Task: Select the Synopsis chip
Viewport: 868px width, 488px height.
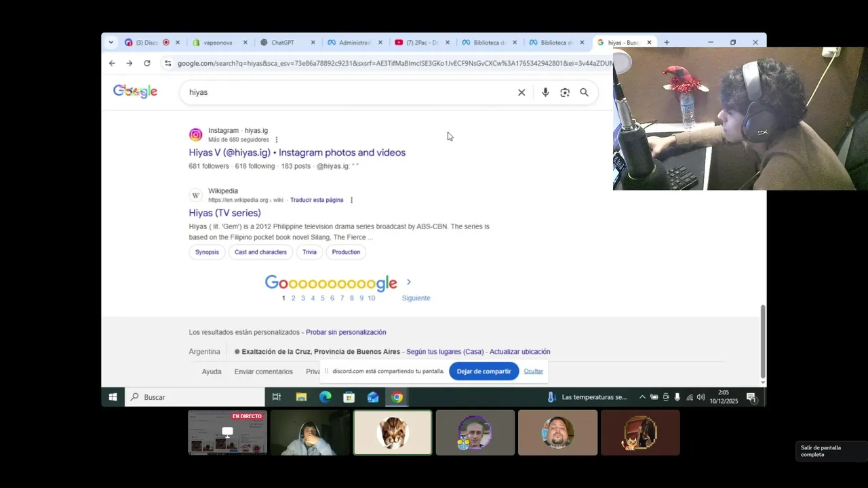Action: pyautogui.click(x=207, y=252)
